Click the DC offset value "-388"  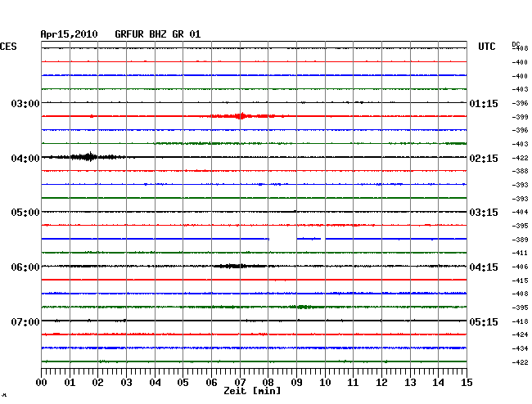pos(520,171)
